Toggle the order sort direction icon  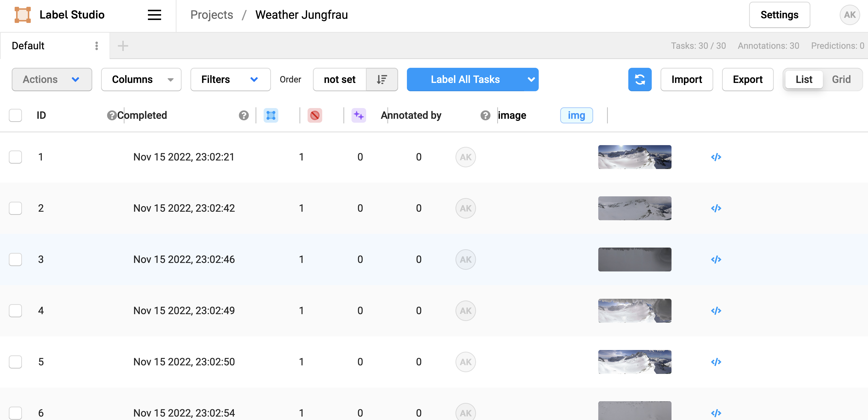pyautogui.click(x=382, y=80)
